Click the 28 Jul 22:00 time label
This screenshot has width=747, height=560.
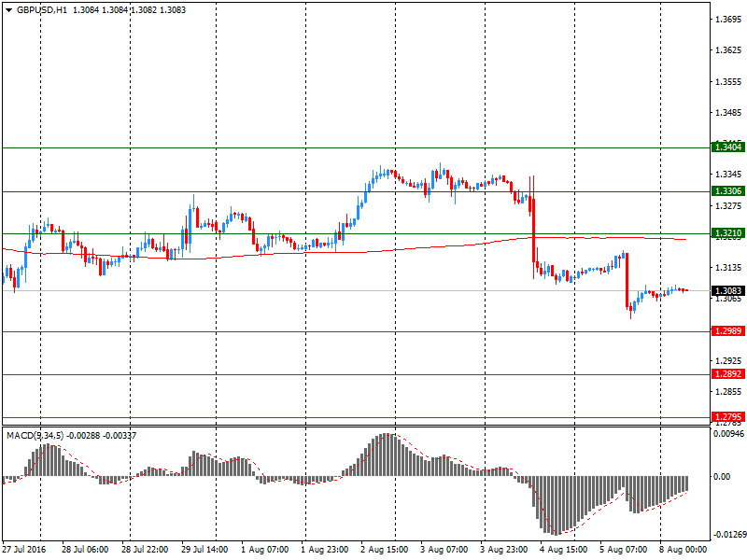point(145,549)
